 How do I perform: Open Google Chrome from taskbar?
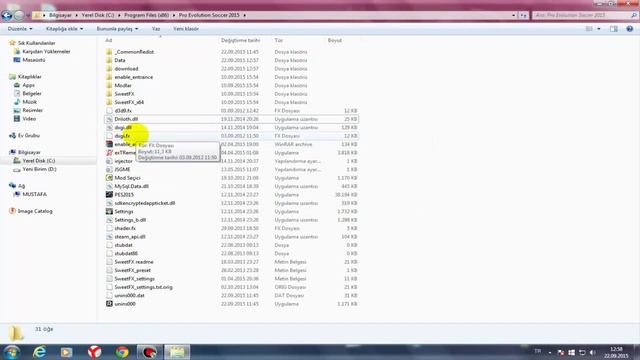point(122,352)
